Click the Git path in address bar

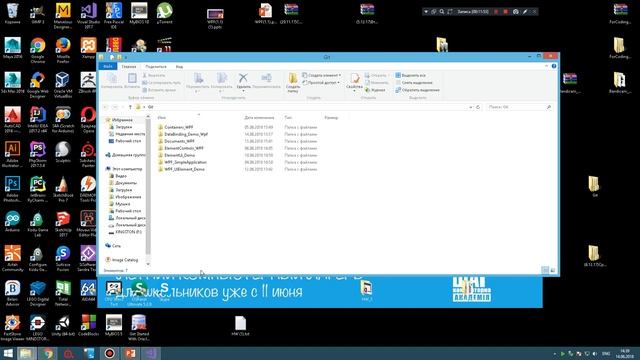pos(151,107)
